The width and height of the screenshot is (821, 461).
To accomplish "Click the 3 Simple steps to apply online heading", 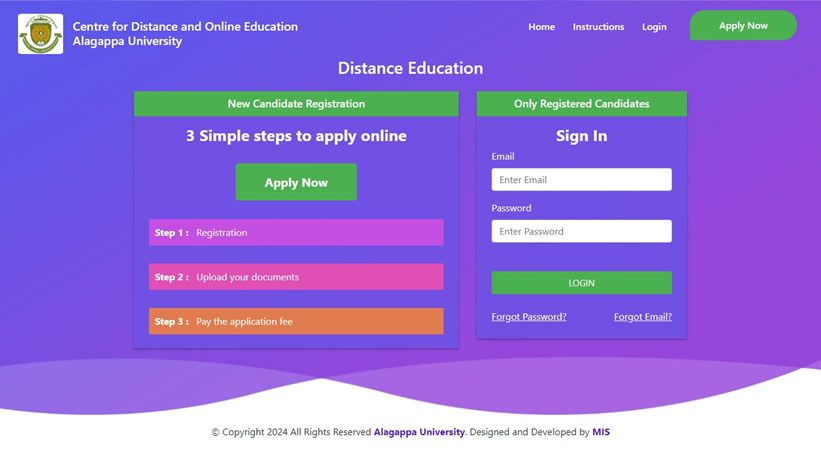I will point(296,136).
